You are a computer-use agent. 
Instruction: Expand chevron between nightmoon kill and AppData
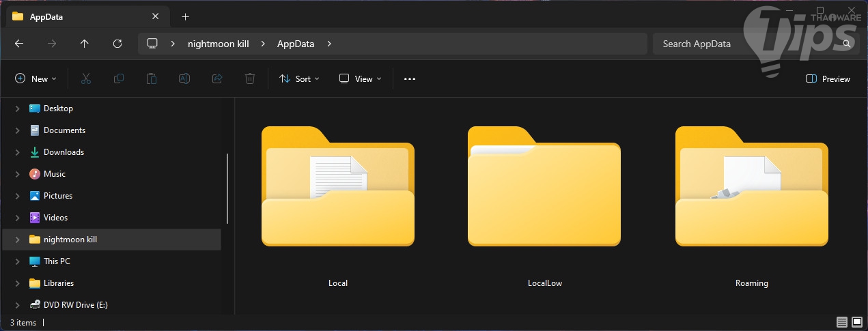(x=263, y=44)
